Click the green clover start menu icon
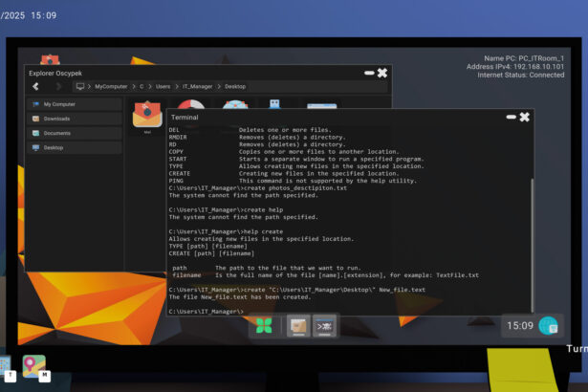This screenshot has height=392, width=588. (x=264, y=327)
